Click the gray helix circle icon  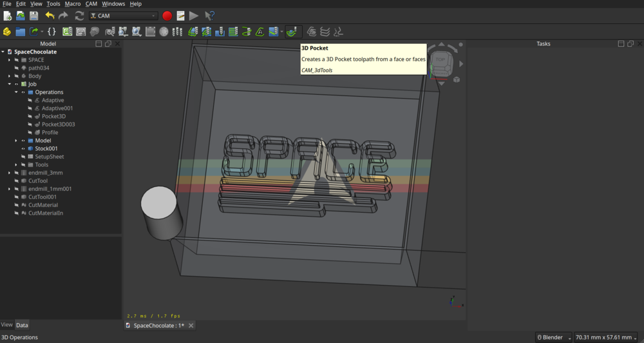click(x=164, y=32)
